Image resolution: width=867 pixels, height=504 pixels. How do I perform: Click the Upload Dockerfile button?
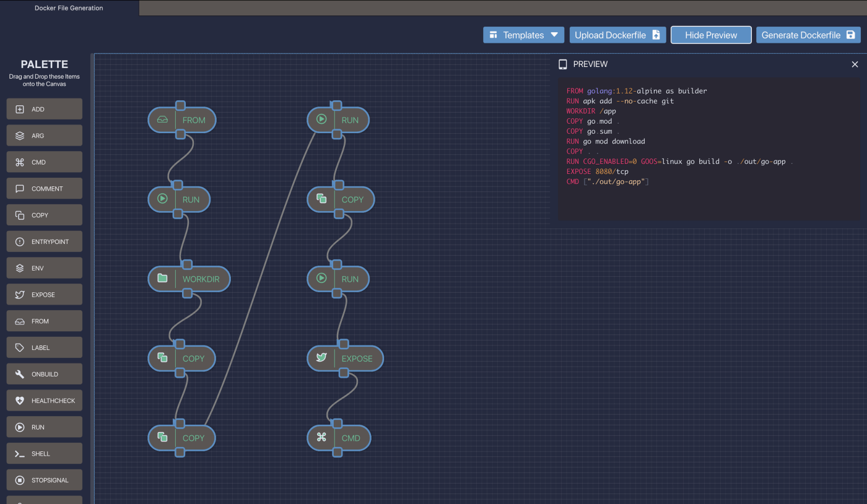(618, 35)
